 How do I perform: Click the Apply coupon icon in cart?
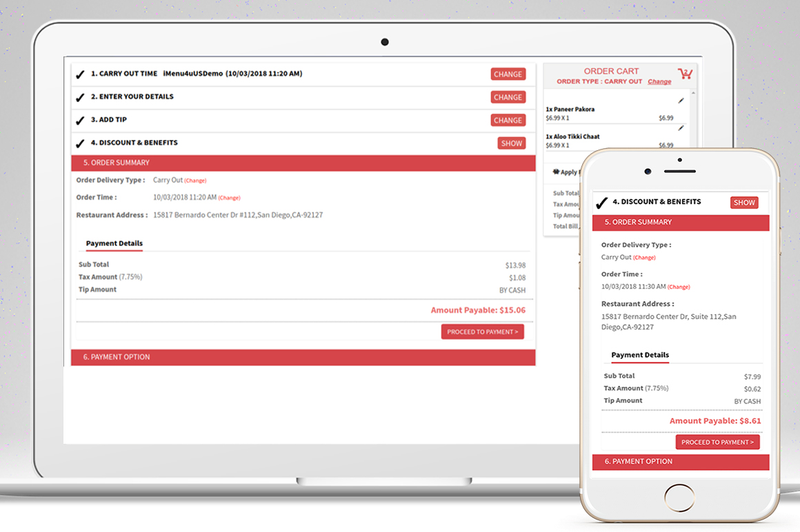(556, 172)
